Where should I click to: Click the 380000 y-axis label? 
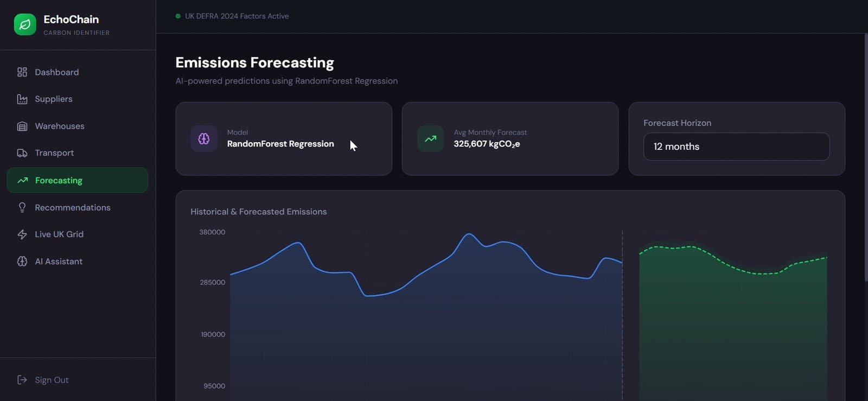[212, 232]
